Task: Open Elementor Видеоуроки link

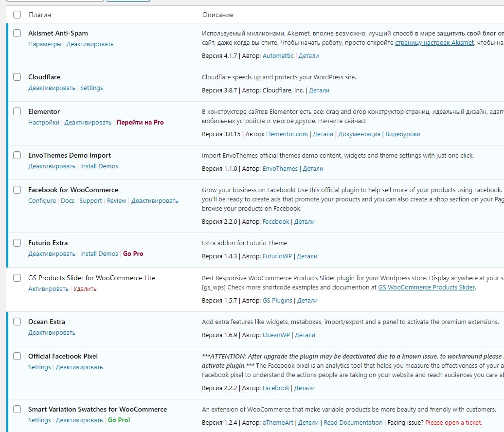Action: [x=403, y=134]
